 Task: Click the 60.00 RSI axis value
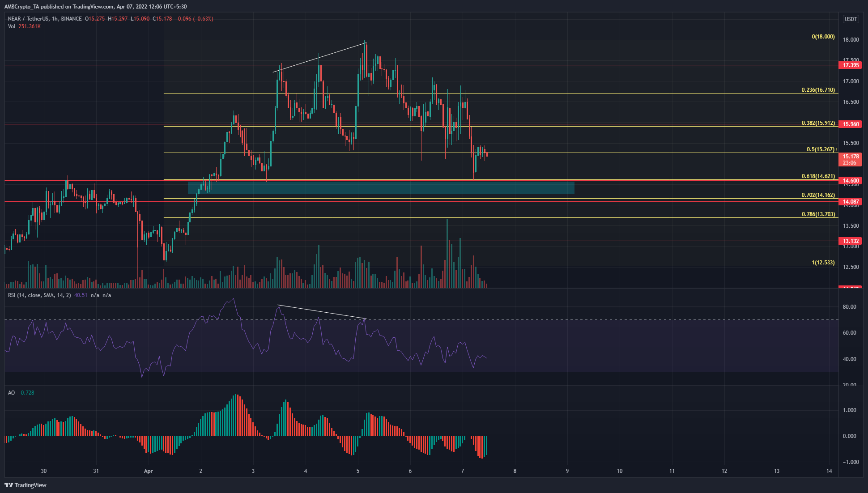849,333
